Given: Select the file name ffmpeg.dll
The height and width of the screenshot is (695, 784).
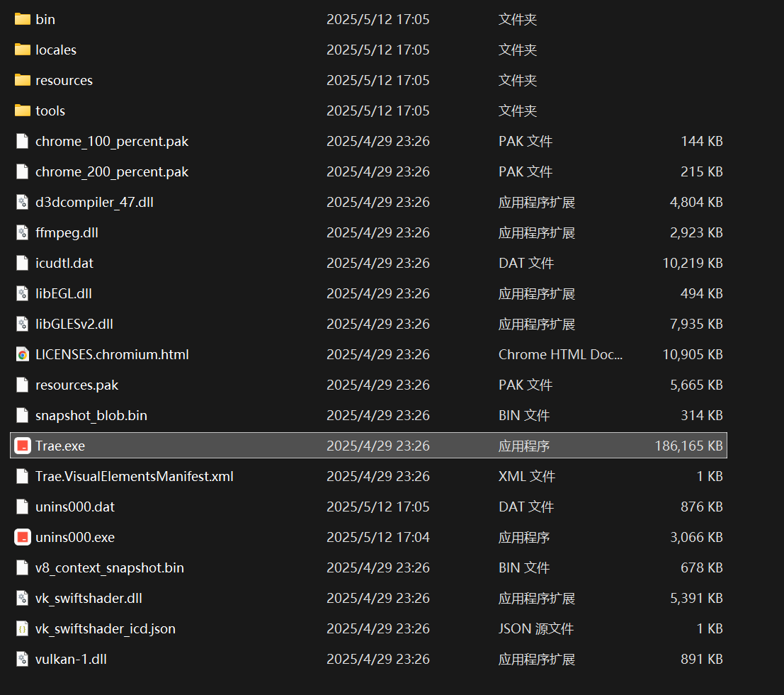Looking at the screenshot, I should (67, 232).
